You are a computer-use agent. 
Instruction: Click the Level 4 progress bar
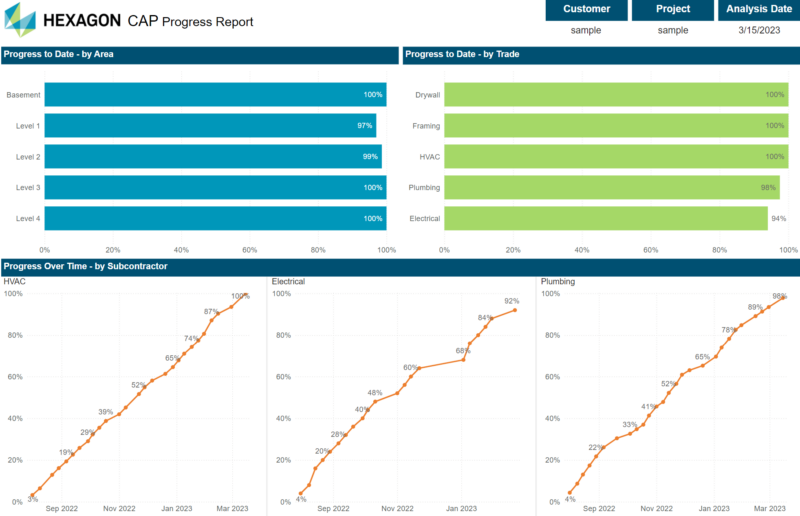tap(215, 218)
